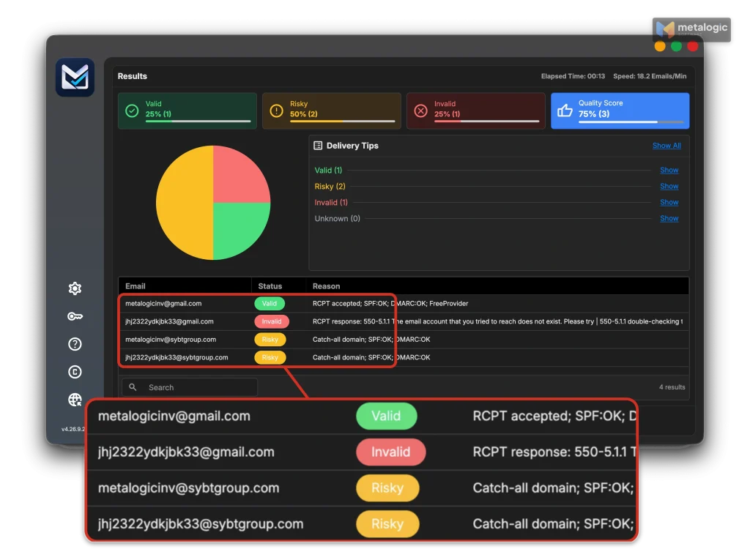Show delivery tips for Valid (1)

[669, 171]
